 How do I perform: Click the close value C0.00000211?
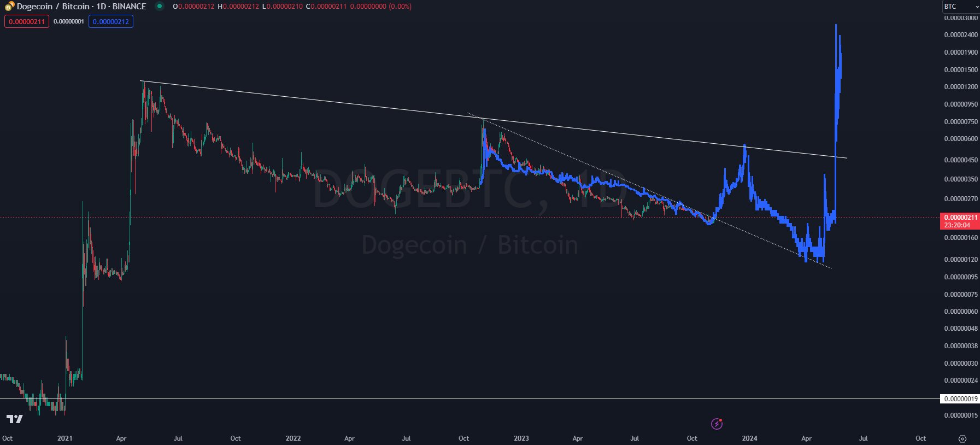326,7
